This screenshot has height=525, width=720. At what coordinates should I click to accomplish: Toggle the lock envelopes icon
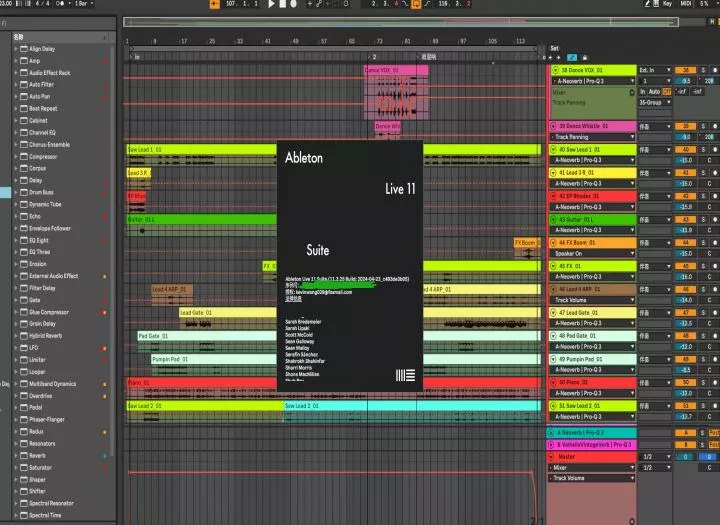point(585,57)
